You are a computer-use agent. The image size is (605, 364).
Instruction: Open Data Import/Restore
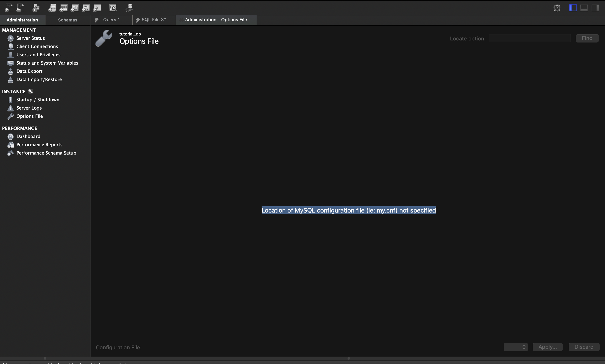(x=39, y=79)
